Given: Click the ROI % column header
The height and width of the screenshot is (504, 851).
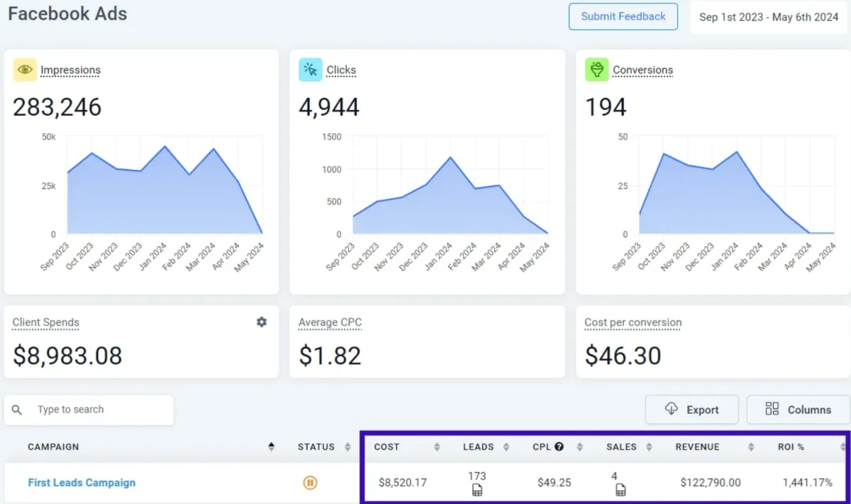Looking at the screenshot, I should pos(791,447).
